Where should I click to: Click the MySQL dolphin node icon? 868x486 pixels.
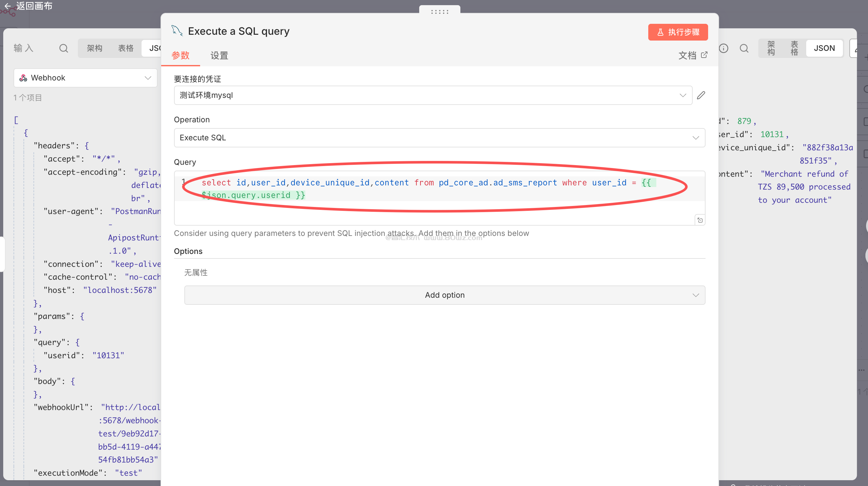177,31
